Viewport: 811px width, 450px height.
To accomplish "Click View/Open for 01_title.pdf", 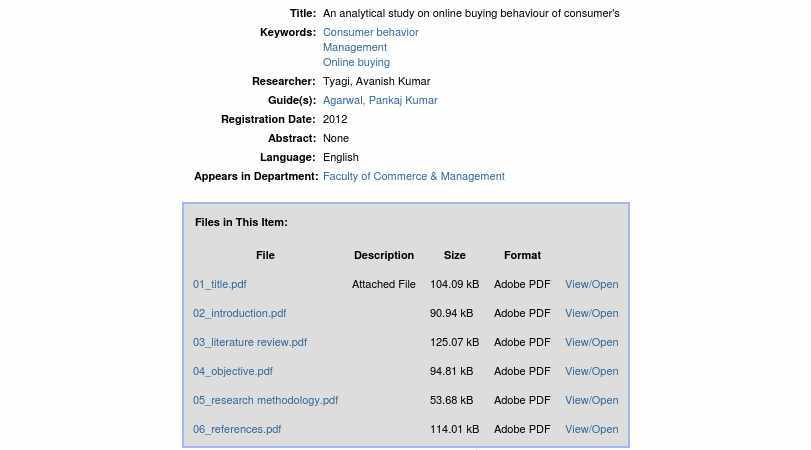I will pyautogui.click(x=591, y=284).
